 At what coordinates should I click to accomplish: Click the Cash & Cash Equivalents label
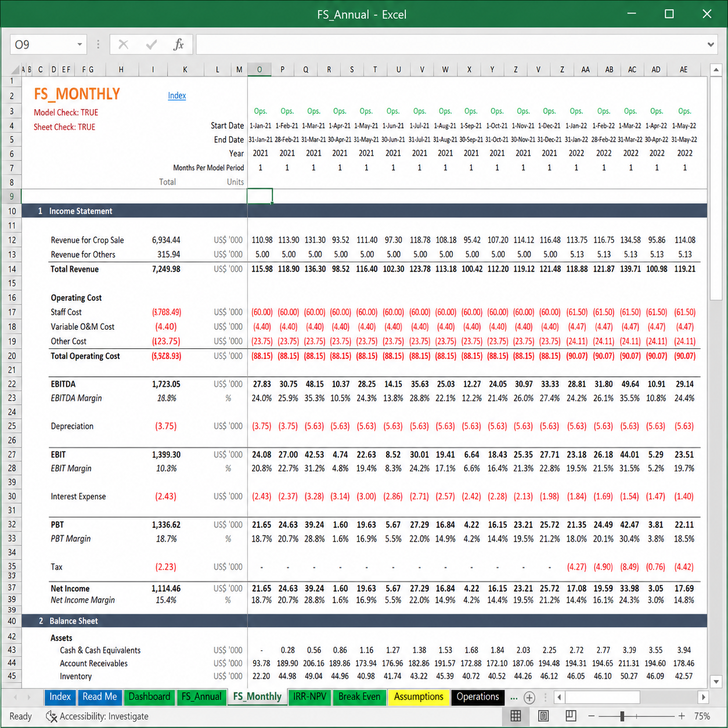pos(100,651)
